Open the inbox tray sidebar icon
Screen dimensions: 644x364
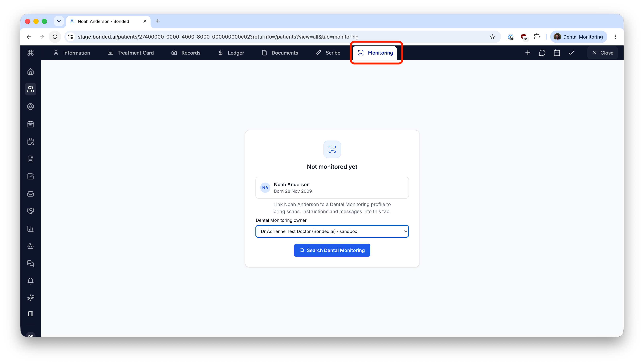click(x=31, y=194)
